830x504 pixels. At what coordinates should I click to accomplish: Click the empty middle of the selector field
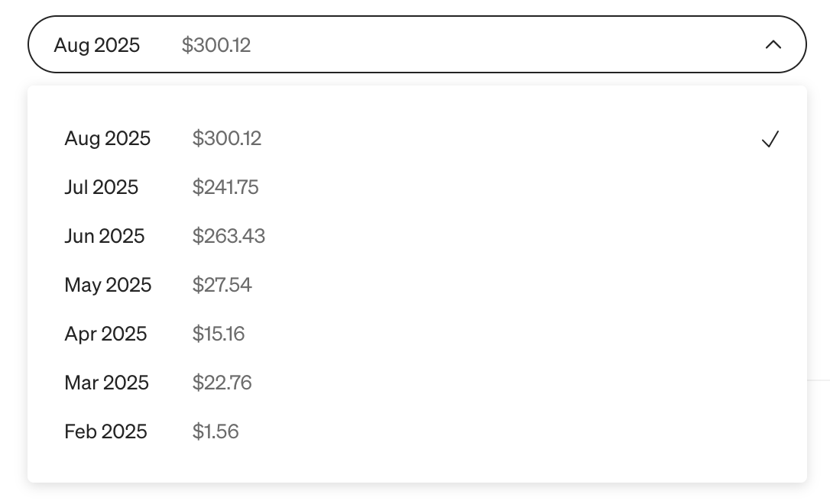coord(497,45)
